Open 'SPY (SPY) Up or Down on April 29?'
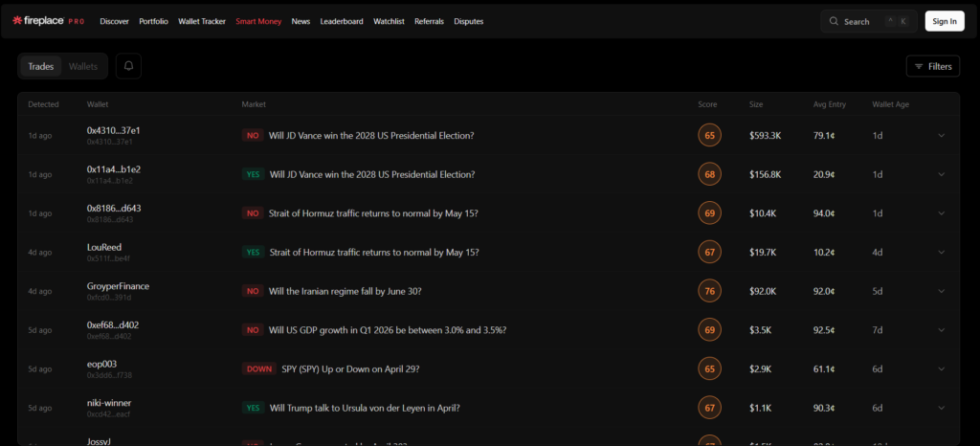This screenshot has height=446, width=980. pyautogui.click(x=350, y=369)
